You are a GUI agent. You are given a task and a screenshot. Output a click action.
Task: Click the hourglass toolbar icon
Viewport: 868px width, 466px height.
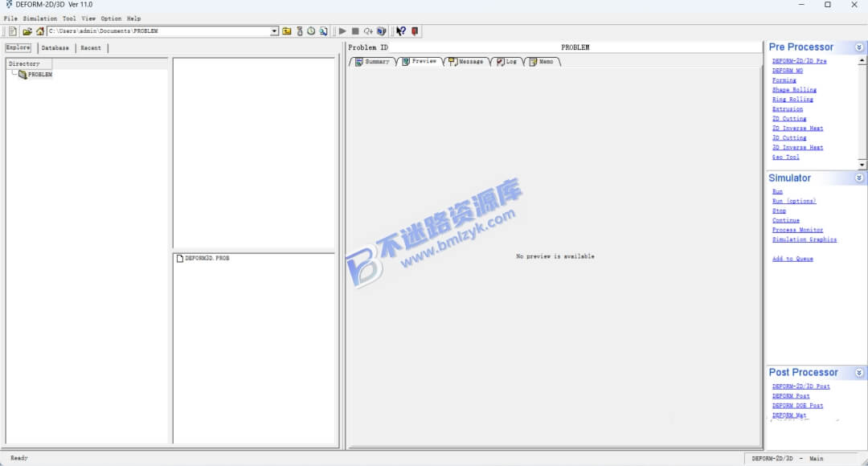[300, 31]
